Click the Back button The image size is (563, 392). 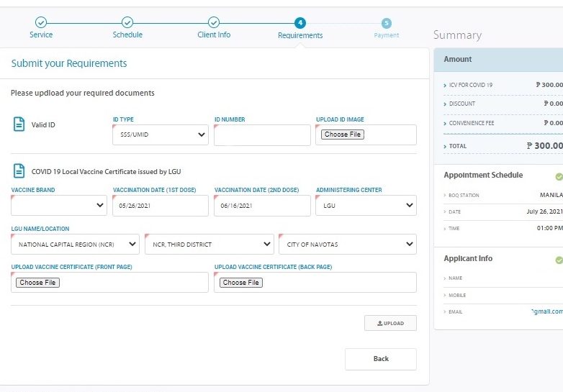380,359
